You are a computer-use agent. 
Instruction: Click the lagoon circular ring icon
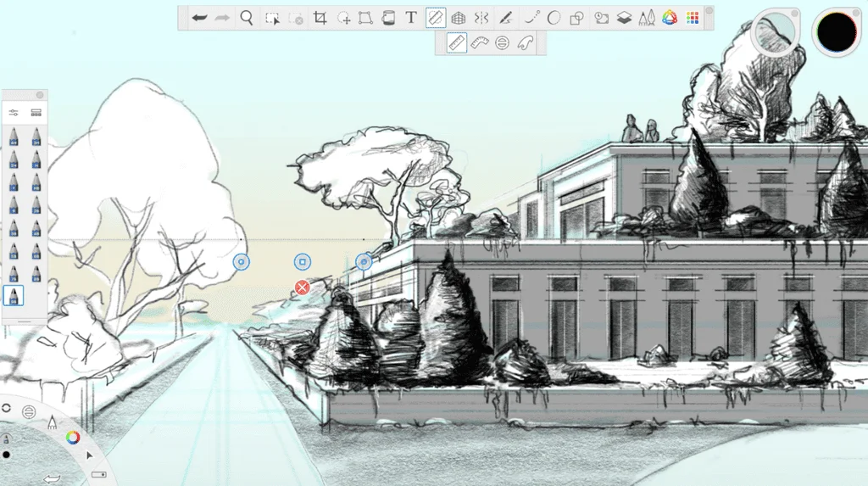[6, 409]
